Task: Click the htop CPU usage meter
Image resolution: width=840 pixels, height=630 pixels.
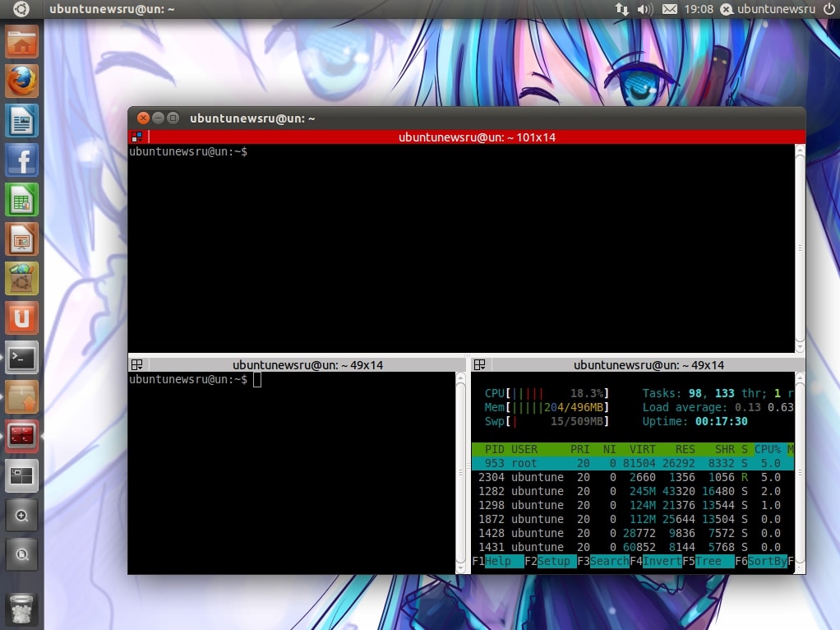Action: [547, 394]
